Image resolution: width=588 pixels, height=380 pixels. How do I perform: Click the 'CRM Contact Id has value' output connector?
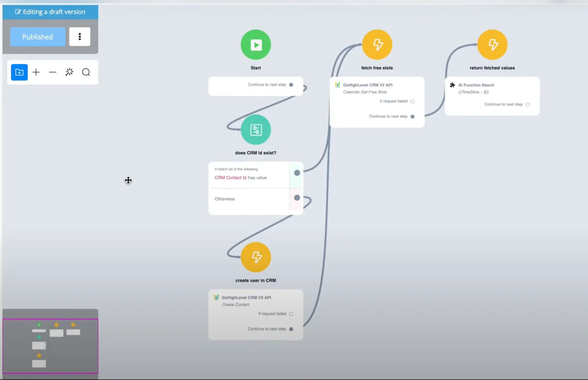point(297,173)
